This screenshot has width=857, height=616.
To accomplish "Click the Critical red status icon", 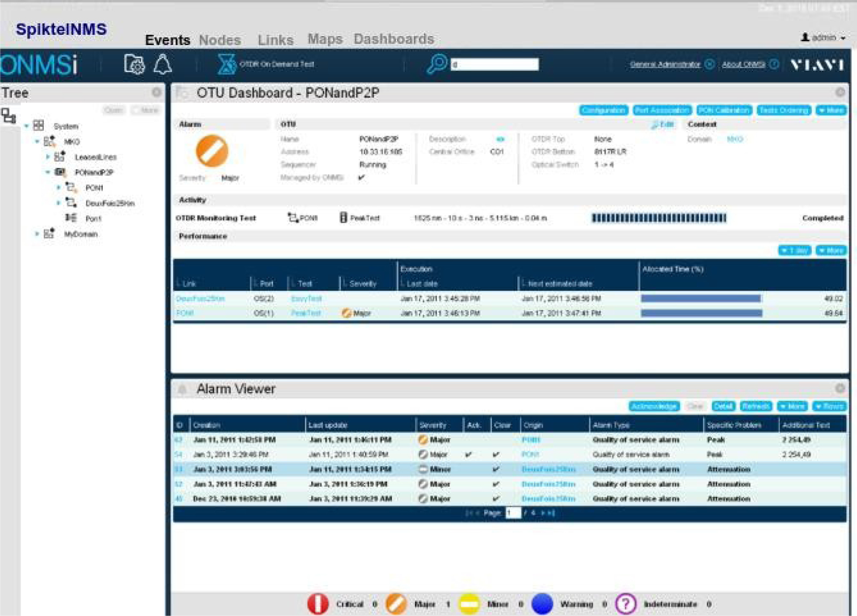I will 318,604.
